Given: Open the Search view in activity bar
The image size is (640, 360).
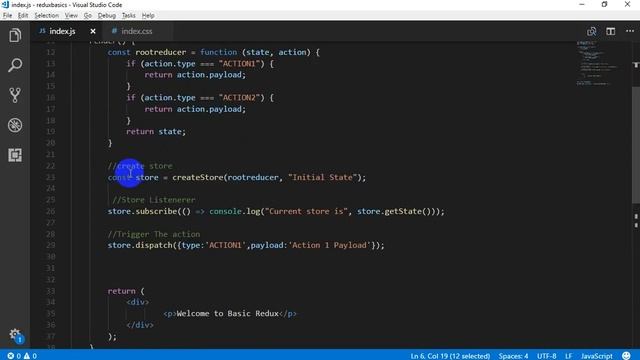Looking at the screenshot, I should point(15,65).
